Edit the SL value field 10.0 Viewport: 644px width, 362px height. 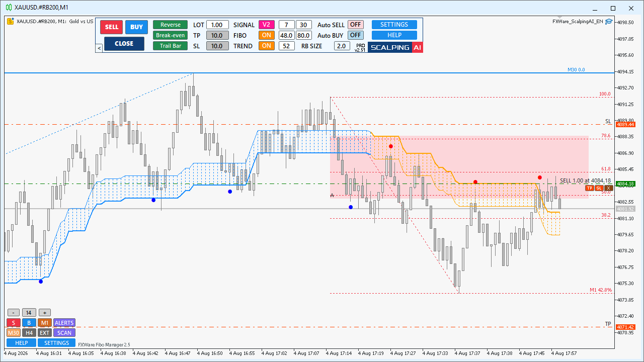217,46
